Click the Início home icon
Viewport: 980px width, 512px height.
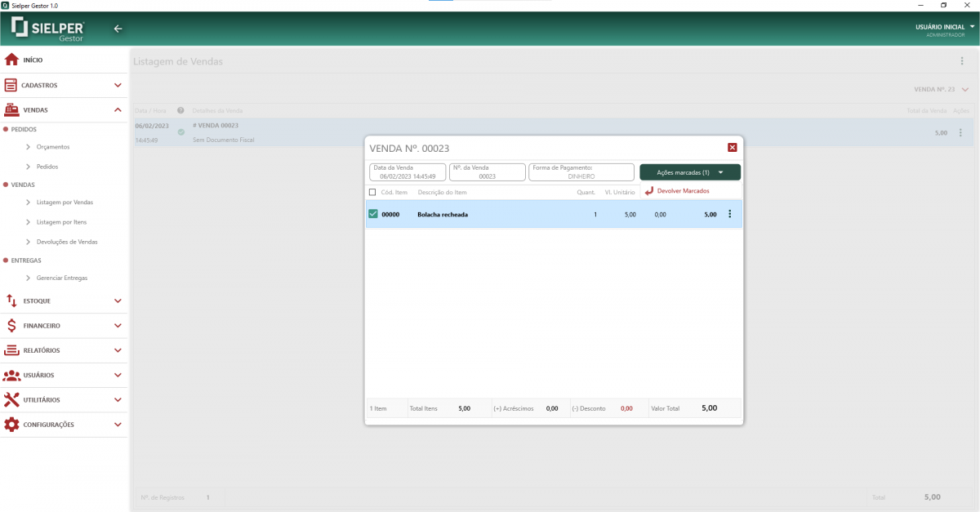pos(11,60)
